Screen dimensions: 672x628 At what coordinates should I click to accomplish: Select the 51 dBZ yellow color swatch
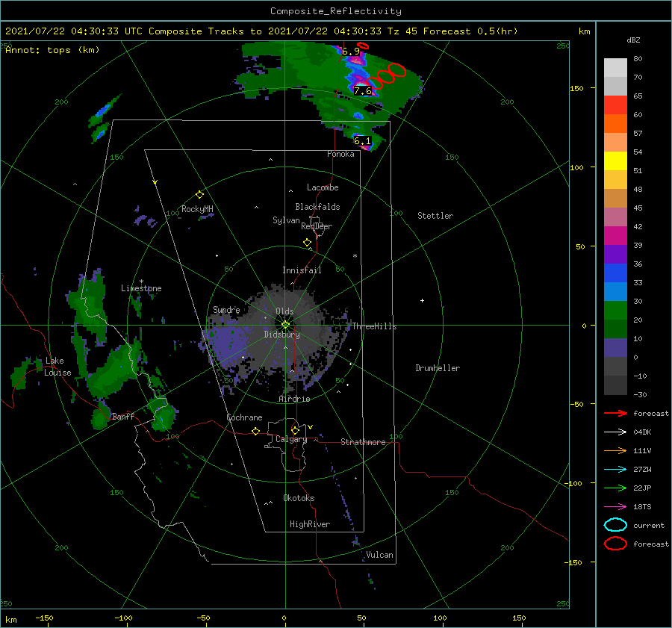[x=615, y=161]
